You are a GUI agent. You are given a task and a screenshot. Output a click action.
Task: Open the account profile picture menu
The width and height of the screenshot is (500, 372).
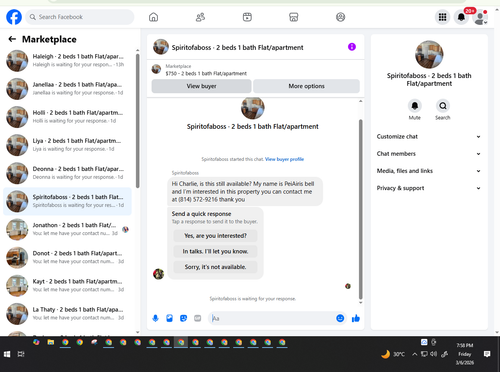tap(480, 17)
